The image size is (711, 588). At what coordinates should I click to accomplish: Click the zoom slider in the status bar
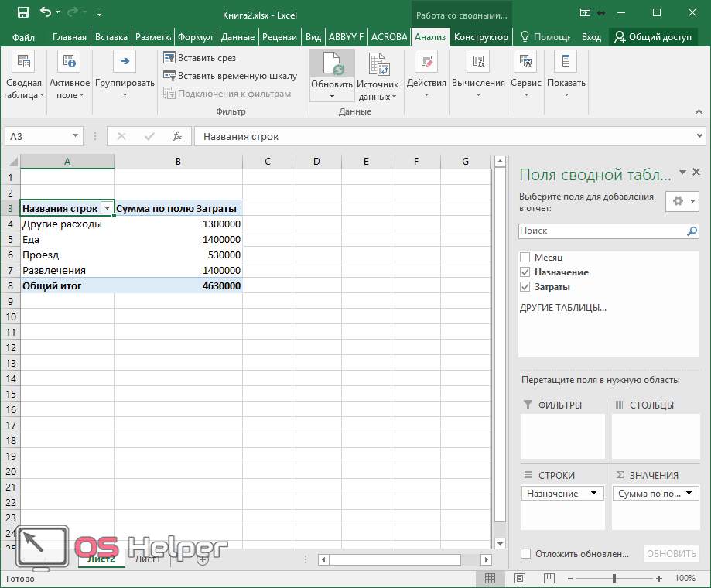coord(614,578)
